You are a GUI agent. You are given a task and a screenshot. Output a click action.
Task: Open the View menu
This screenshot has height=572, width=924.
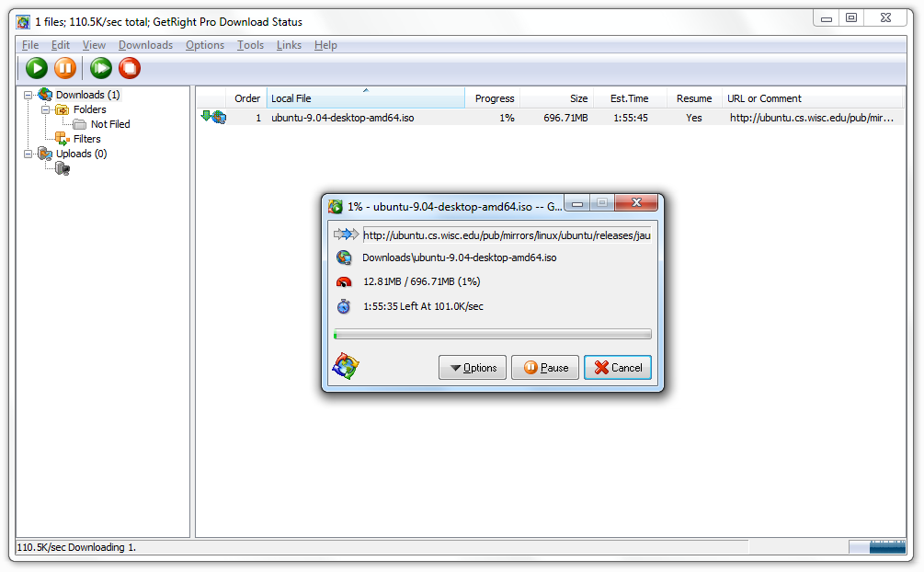click(94, 45)
